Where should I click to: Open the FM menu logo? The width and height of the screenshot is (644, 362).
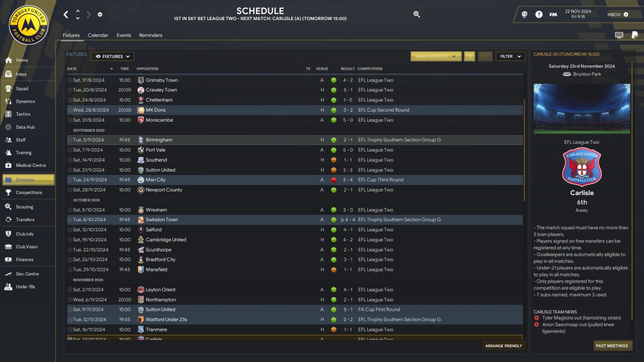(553, 15)
